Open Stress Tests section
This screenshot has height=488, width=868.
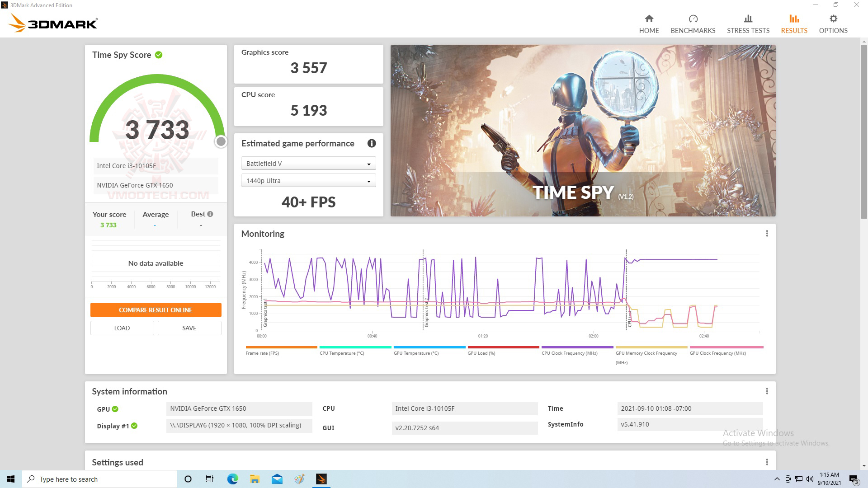pos(748,24)
